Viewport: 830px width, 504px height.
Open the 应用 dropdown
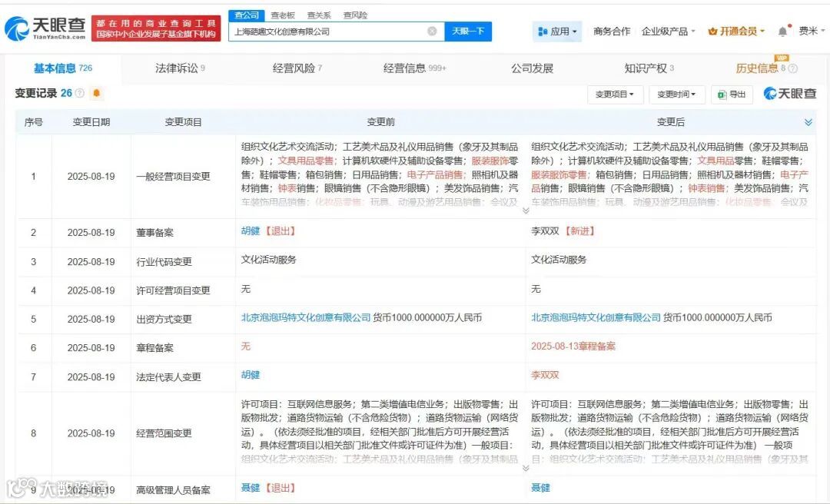pyautogui.click(x=557, y=31)
